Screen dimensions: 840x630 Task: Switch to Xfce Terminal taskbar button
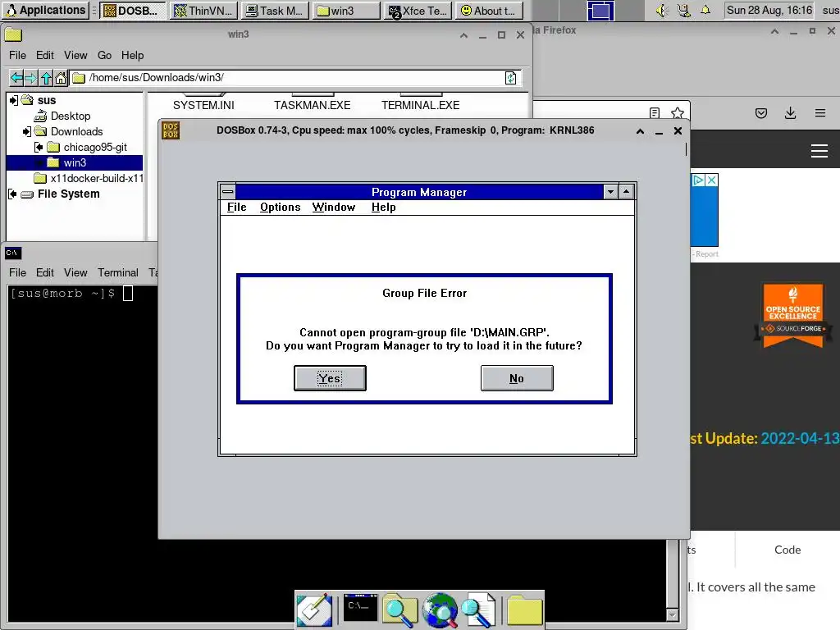[418, 11]
